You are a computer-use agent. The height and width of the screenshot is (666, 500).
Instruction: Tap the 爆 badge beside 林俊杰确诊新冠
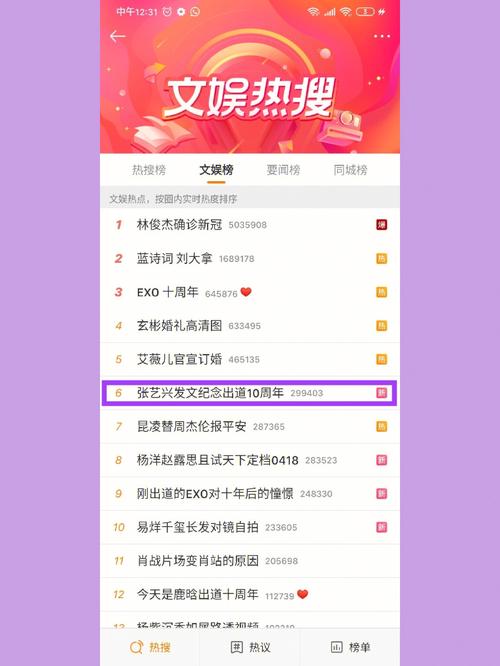pos(381,225)
